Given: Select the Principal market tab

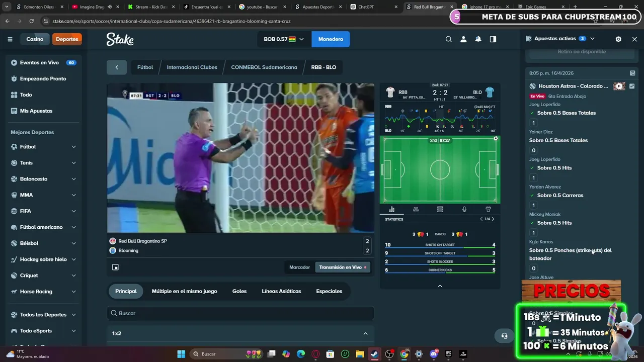Looking at the screenshot, I should (126, 291).
